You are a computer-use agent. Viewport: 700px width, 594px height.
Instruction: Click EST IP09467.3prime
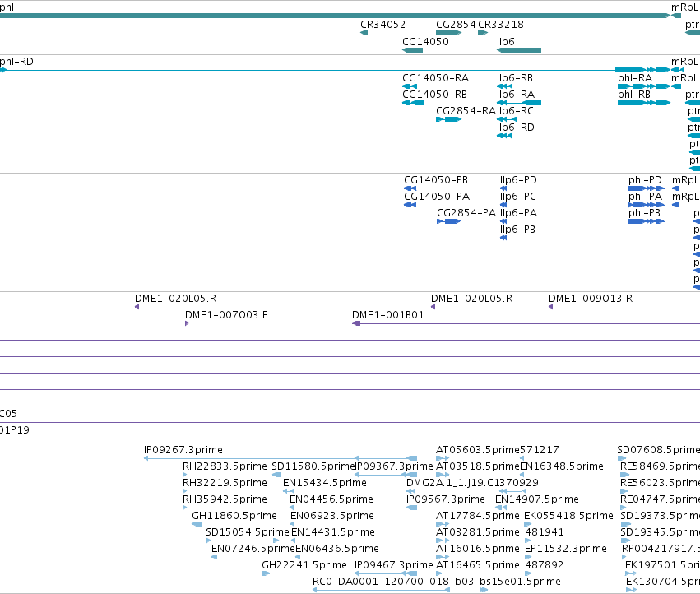386,573
